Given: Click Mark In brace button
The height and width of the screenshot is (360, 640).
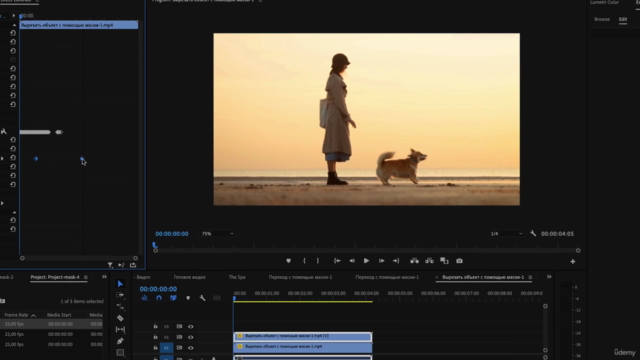Looking at the screenshot, I should click(304, 261).
